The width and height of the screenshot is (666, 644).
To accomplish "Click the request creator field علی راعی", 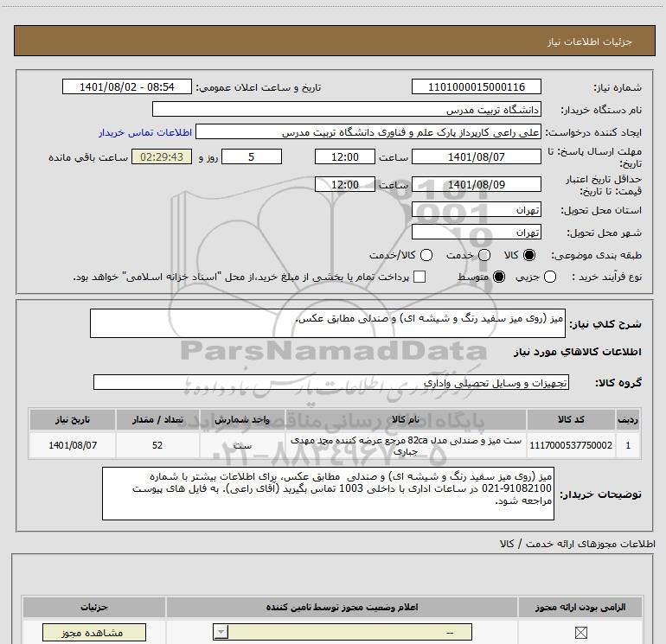I will 368,131.
